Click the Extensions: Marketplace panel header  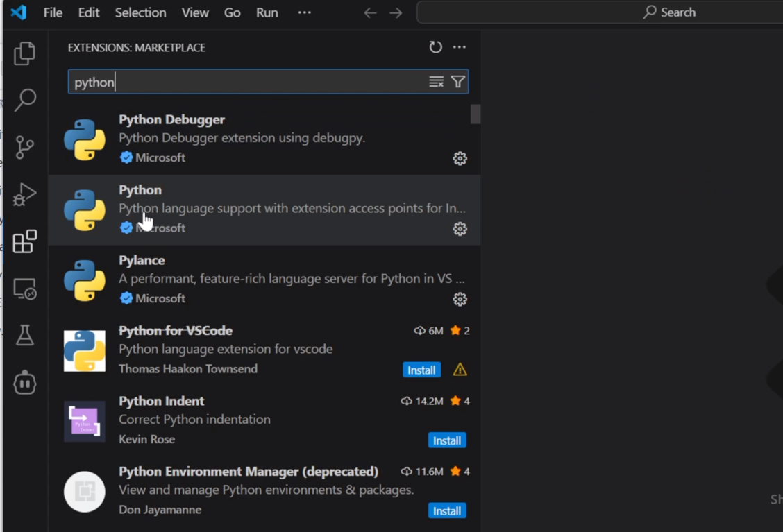136,47
